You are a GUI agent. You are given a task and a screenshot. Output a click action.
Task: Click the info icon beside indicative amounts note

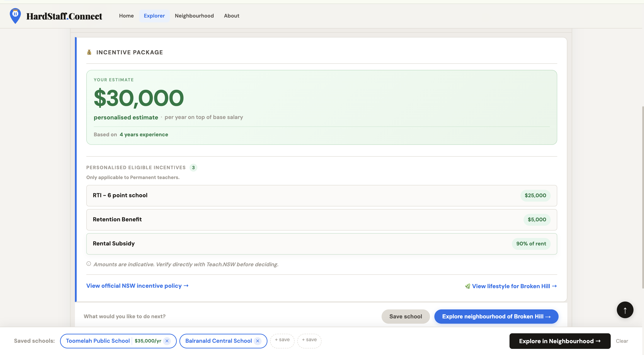tap(88, 263)
